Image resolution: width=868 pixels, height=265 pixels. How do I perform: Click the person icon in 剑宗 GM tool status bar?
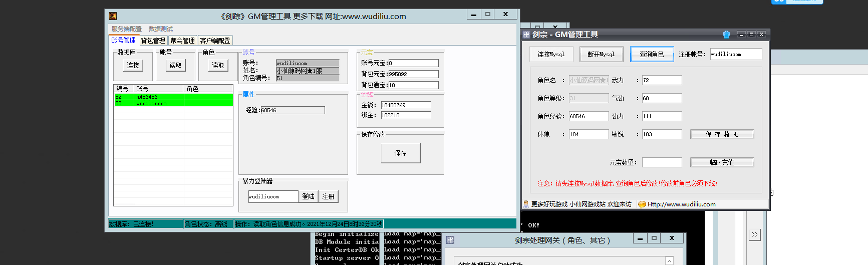tap(526, 204)
